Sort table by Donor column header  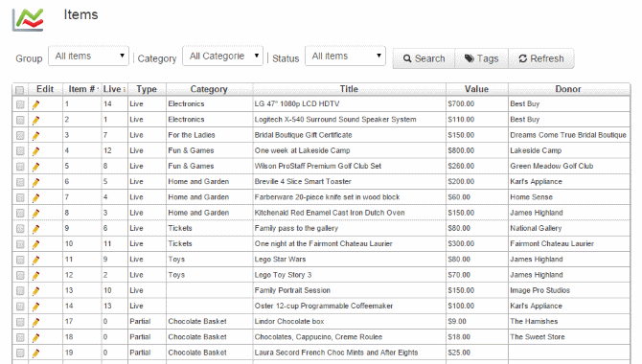[568, 89]
